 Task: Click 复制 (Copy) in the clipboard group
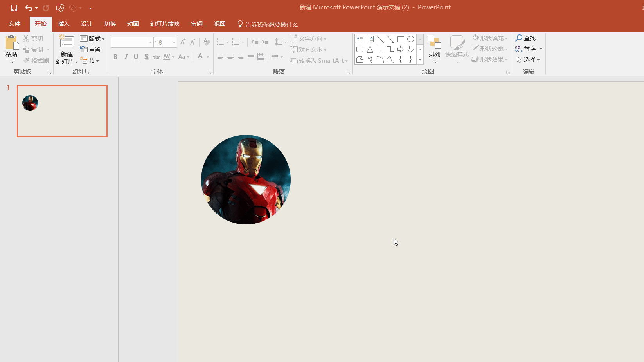click(x=33, y=49)
